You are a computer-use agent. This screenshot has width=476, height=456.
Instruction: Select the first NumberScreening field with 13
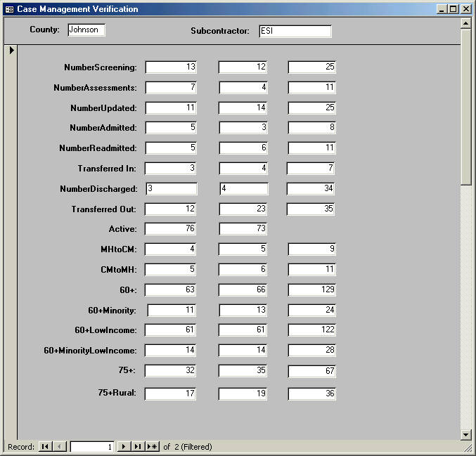click(x=171, y=67)
